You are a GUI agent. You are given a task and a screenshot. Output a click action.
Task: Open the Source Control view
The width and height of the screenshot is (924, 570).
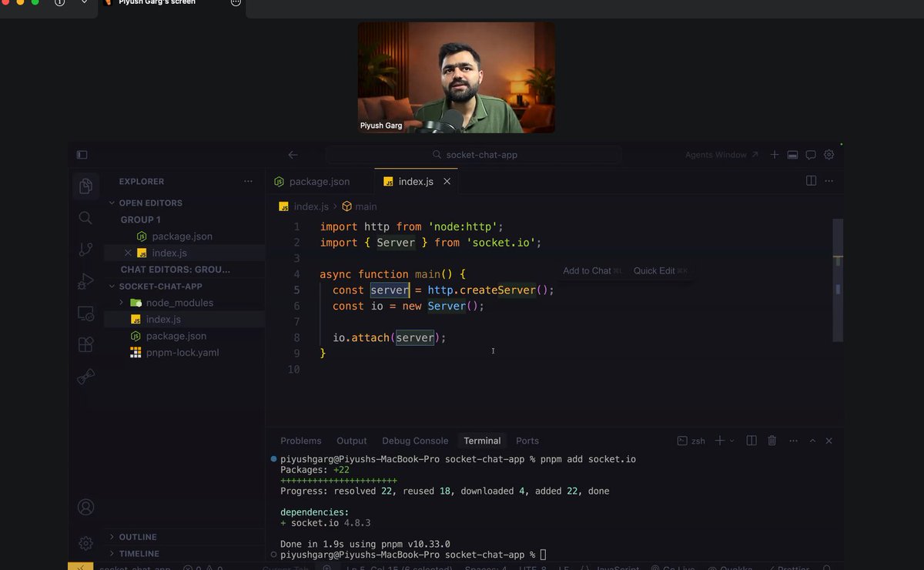[x=85, y=250]
